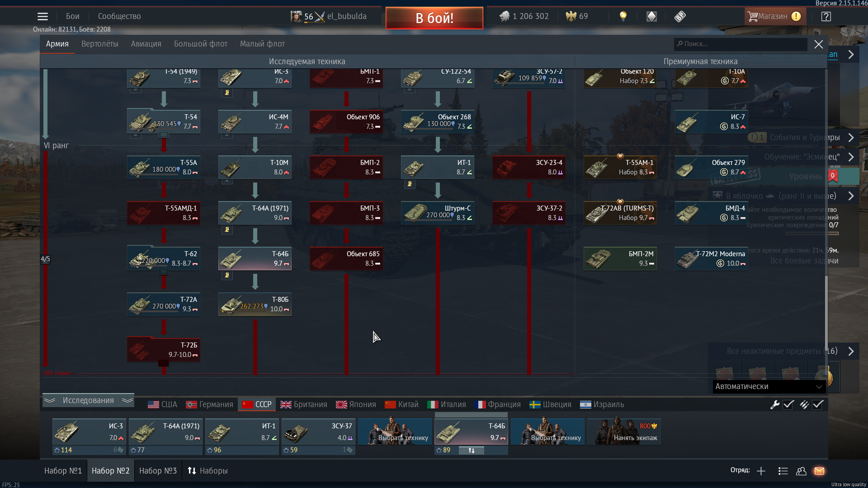Select Штурм-С in the research tree
The image size is (868, 488).
[438, 213]
